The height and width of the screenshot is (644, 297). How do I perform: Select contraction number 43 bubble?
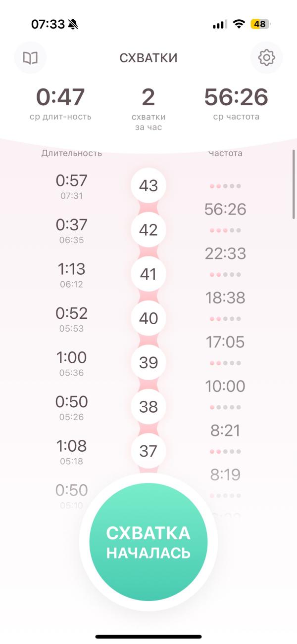click(x=148, y=186)
